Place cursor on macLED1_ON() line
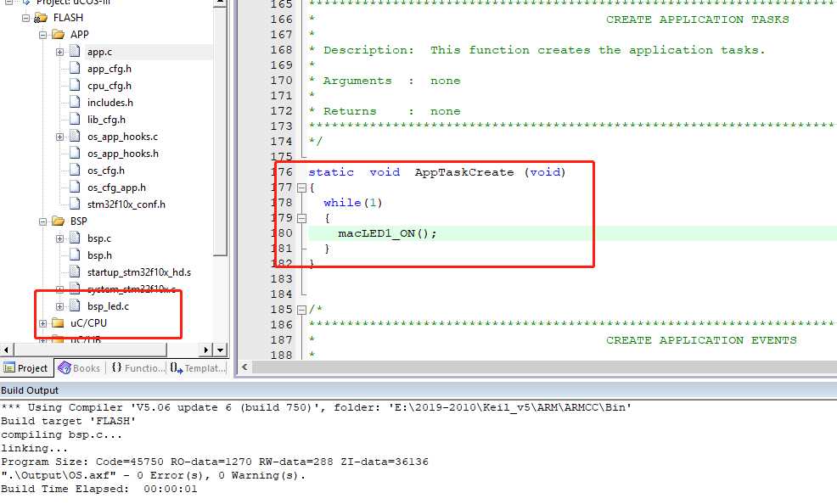The width and height of the screenshot is (837, 504). (x=387, y=233)
